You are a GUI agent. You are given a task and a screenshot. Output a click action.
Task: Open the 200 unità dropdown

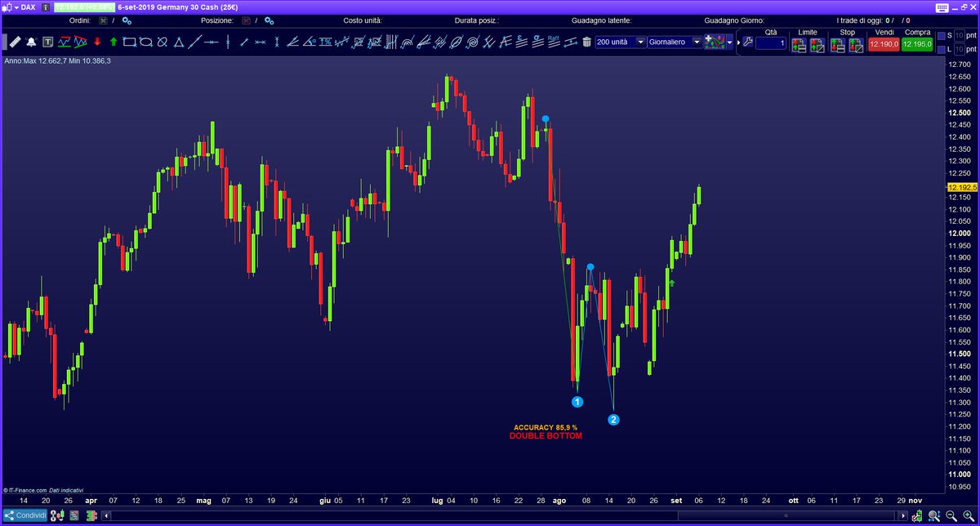(x=621, y=42)
